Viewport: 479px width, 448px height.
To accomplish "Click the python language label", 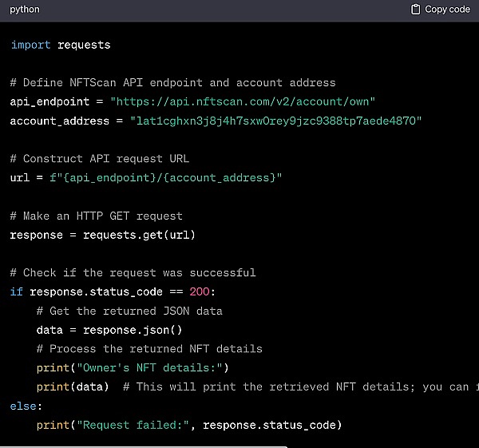I will click(25, 10).
